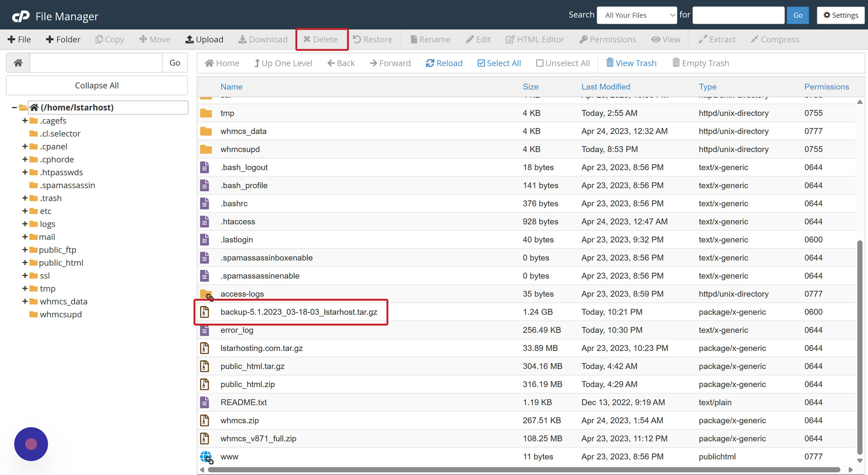Select the backup-5.1.2023 tar.gz file row
Screen dimensions: 868x475
[x=298, y=312]
